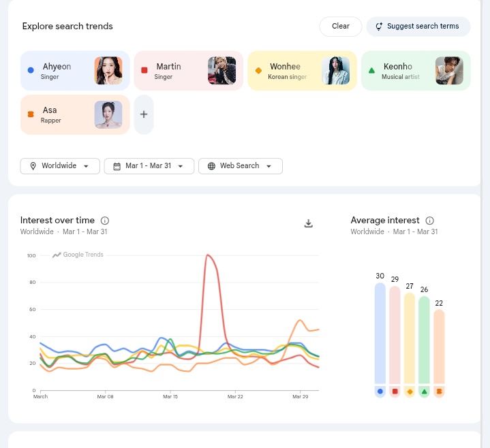Click the red peak on the trend line
This screenshot has height=448, width=490.
208,255
